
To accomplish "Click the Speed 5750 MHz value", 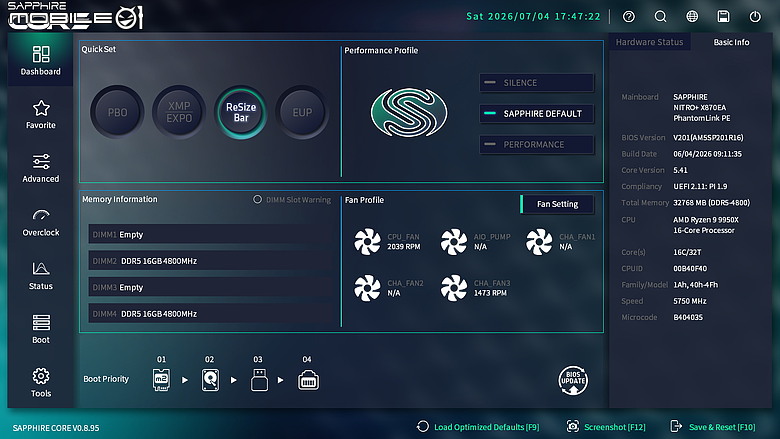I will point(689,301).
